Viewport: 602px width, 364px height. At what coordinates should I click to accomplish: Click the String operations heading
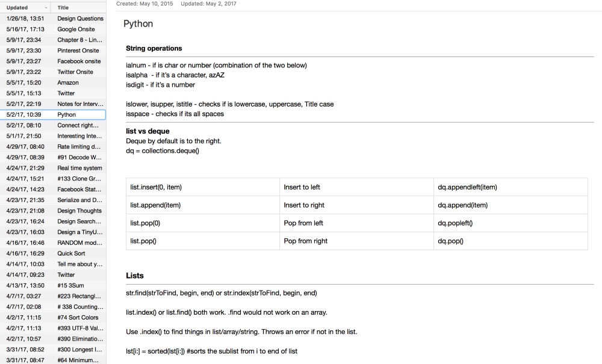click(x=154, y=48)
